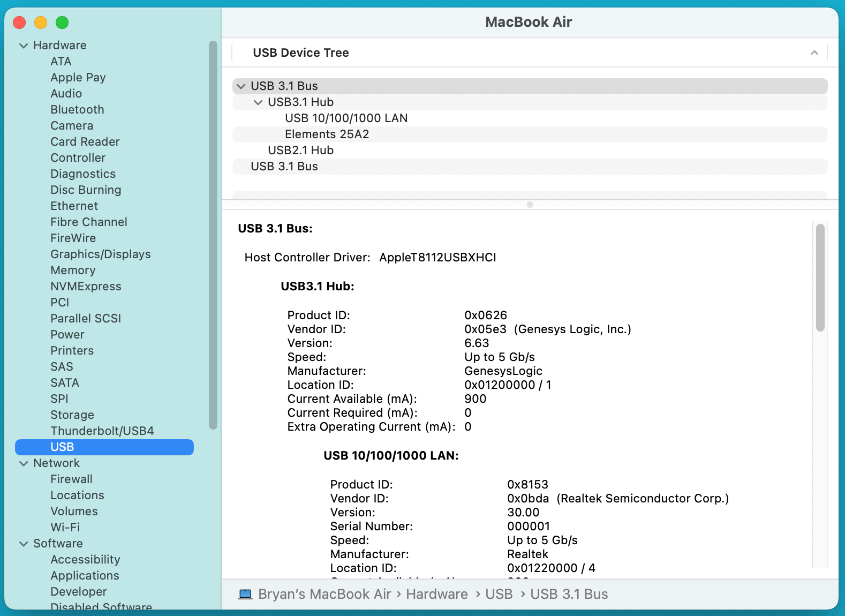Select the second USB 3.1 Bus row
Image resolution: width=845 pixels, height=616 pixels.
click(x=284, y=167)
